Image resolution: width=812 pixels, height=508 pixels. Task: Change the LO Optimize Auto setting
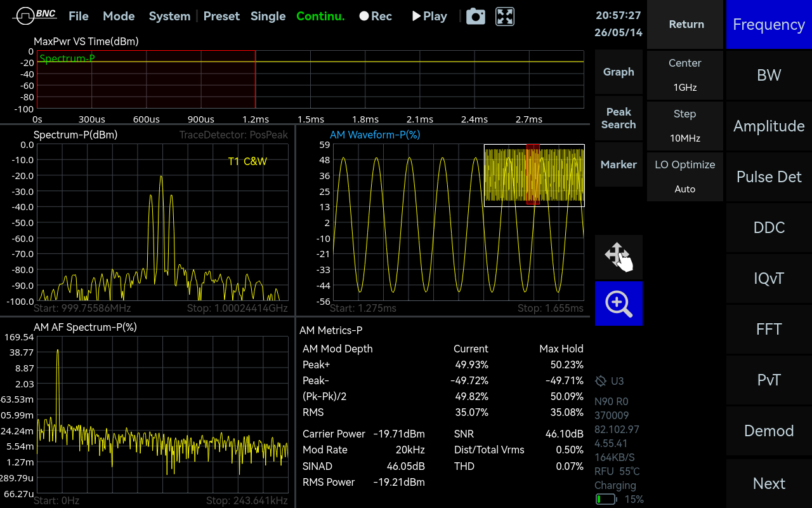685,177
